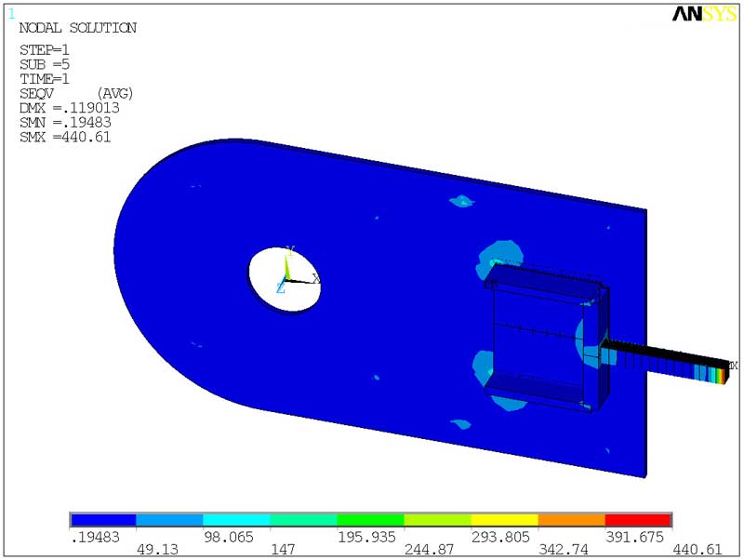The height and width of the screenshot is (560, 744).
Task: Select the teal-green legend band above 147
Action: [x=303, y=520]
